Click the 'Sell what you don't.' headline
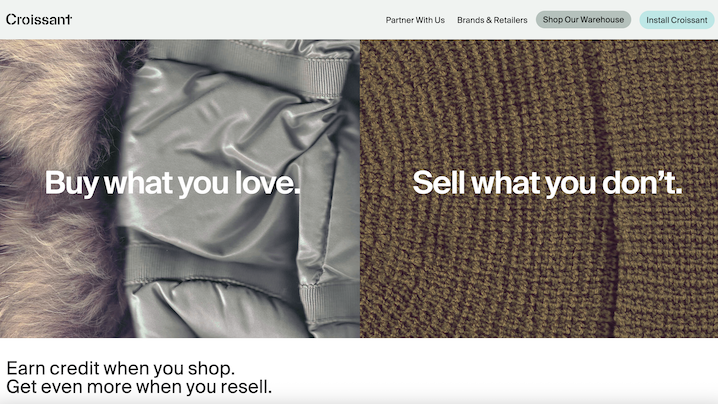 pyautogui.click(x=547, y=183)
